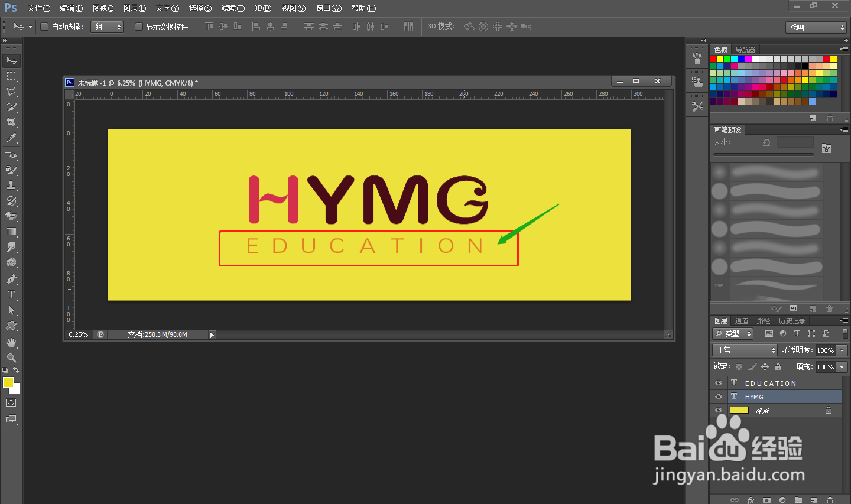Switch to the 通道 tab
The image size is (851, 504).
pos(742,321)
